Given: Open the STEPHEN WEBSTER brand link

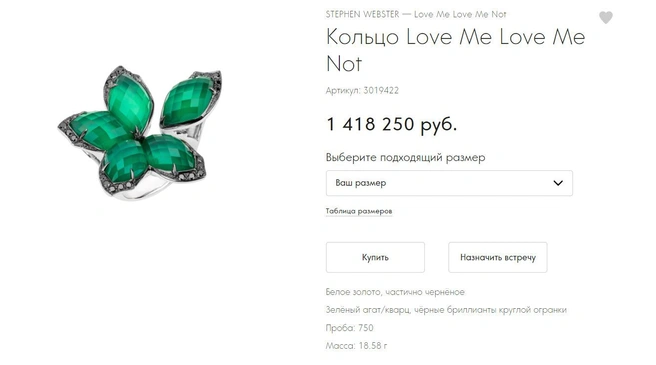Looking at the screenshot, I should [362, 14].
